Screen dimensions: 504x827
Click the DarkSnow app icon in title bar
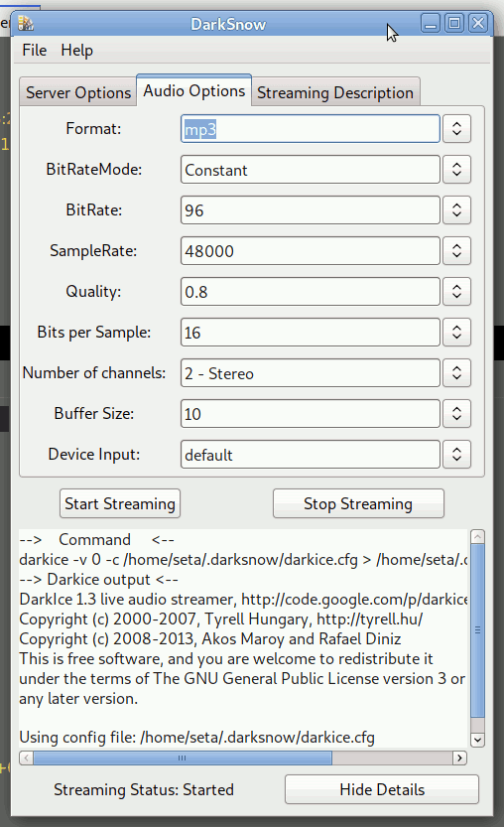[x=26, y=24]
